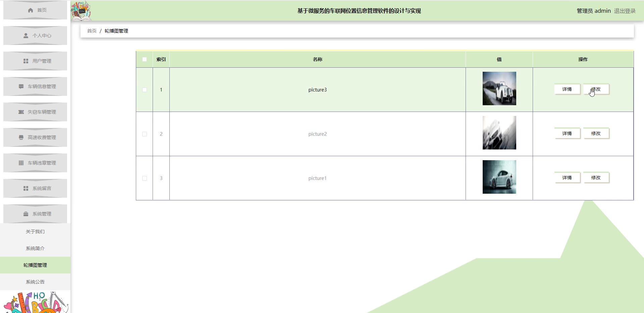This screenshot has width=644, height=313.
Task: Click the logo image in the header
Action: [81, 10]
